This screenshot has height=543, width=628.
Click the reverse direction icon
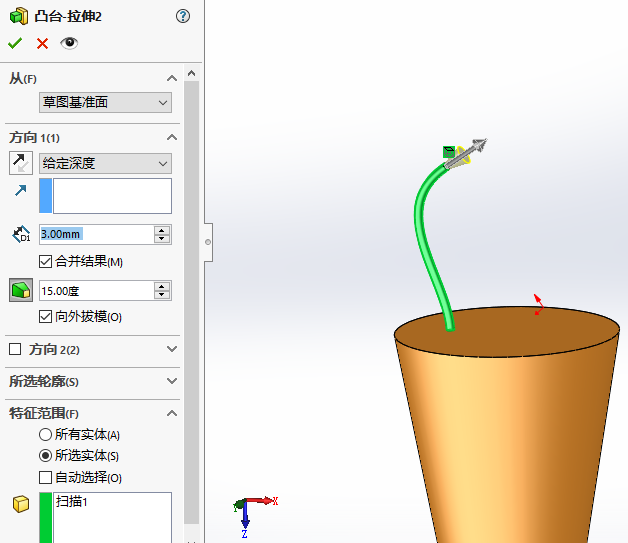point(21,163)
